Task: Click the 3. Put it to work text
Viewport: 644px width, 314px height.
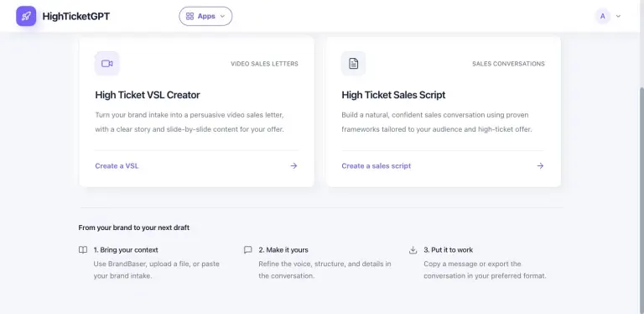Action: click(x=448, y=250)
